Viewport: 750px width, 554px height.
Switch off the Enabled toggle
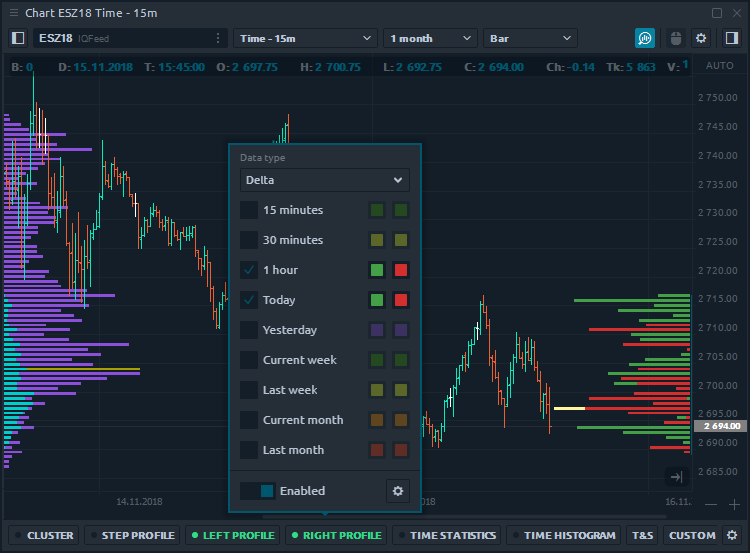coord(257,491)
